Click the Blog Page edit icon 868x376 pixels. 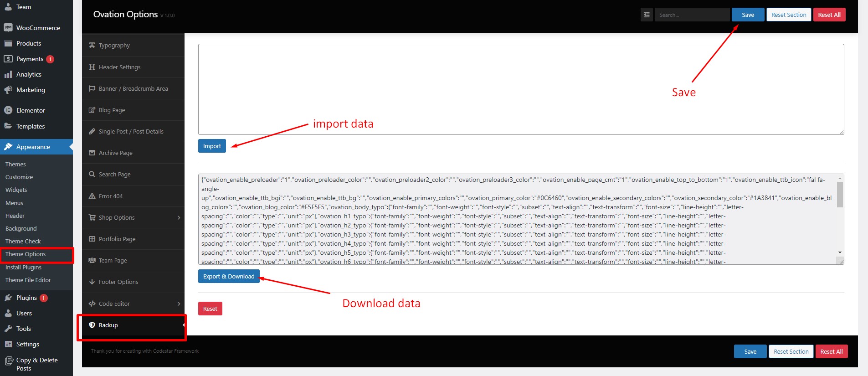pos(92,110)
